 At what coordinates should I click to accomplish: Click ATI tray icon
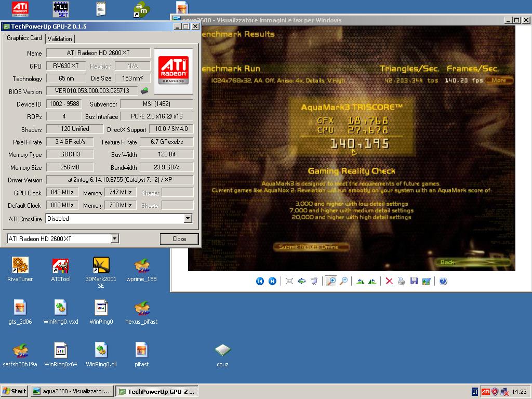(486, 392)
